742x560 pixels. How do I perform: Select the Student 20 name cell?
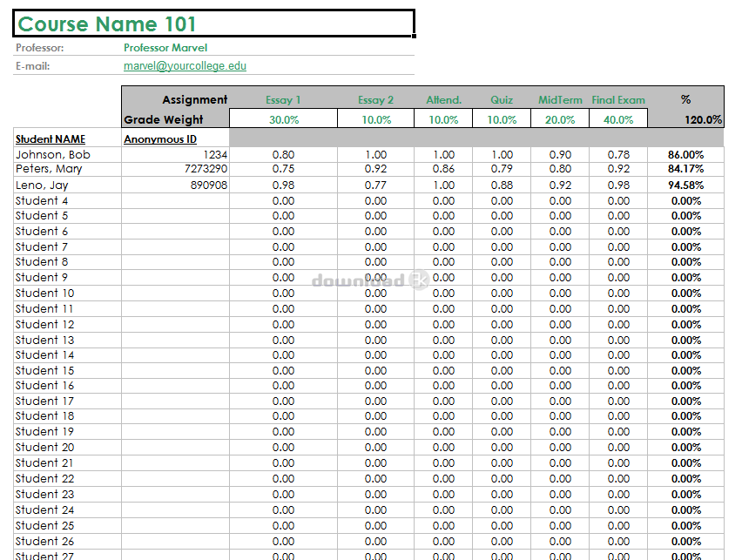tap(67, 448)
